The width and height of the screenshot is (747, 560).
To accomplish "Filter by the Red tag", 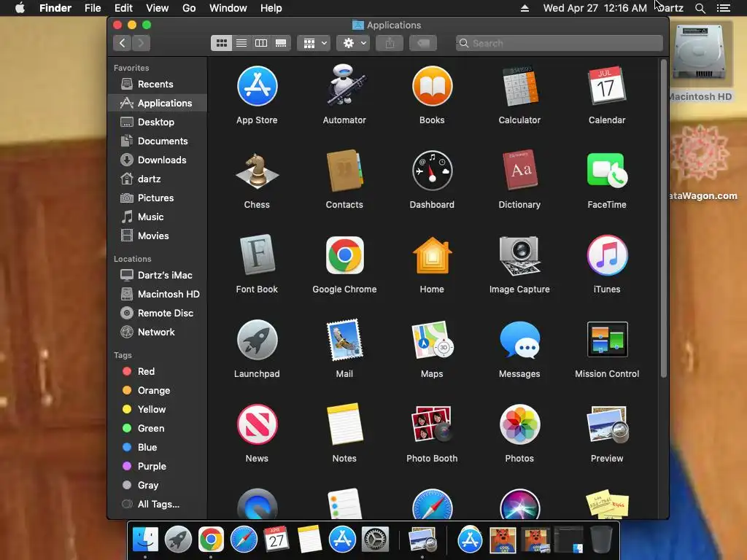I will coord(158,371).
